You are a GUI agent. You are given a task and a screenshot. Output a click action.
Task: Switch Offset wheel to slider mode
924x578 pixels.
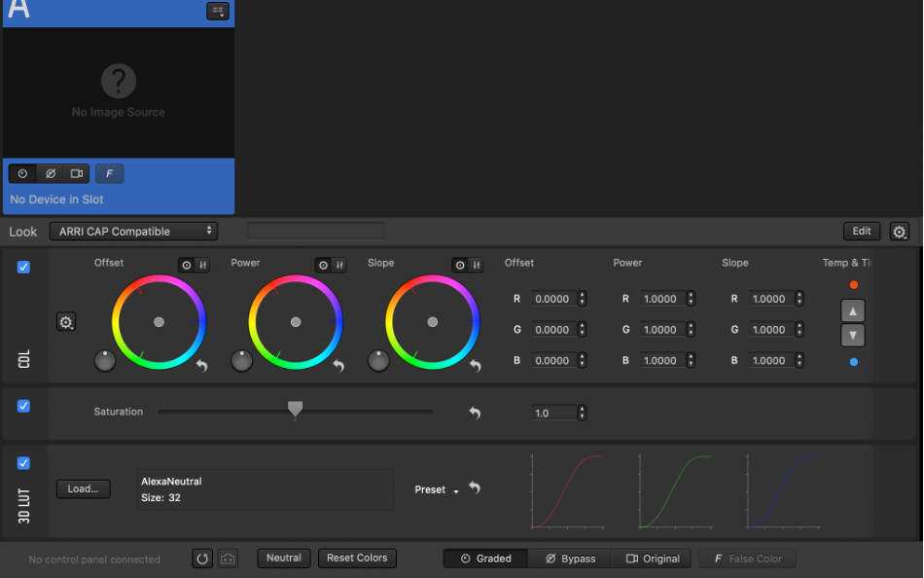[x=202, y=266]
